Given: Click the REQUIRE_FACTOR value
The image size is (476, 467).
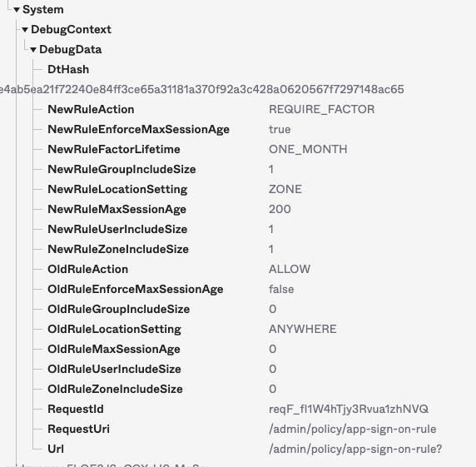Looking at the screenshot, I should pyautogui.click(x=321, y=110).
